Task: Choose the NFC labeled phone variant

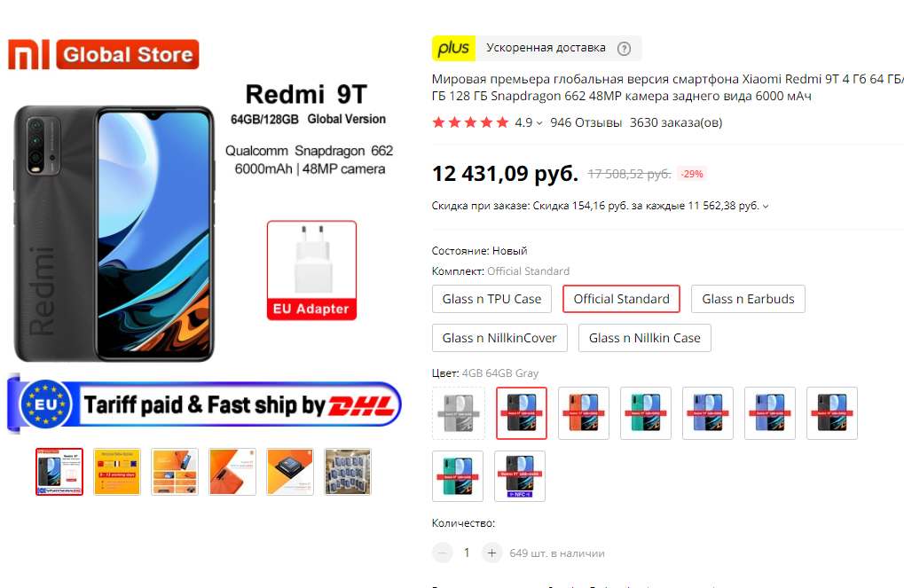Action: [520, 476]
